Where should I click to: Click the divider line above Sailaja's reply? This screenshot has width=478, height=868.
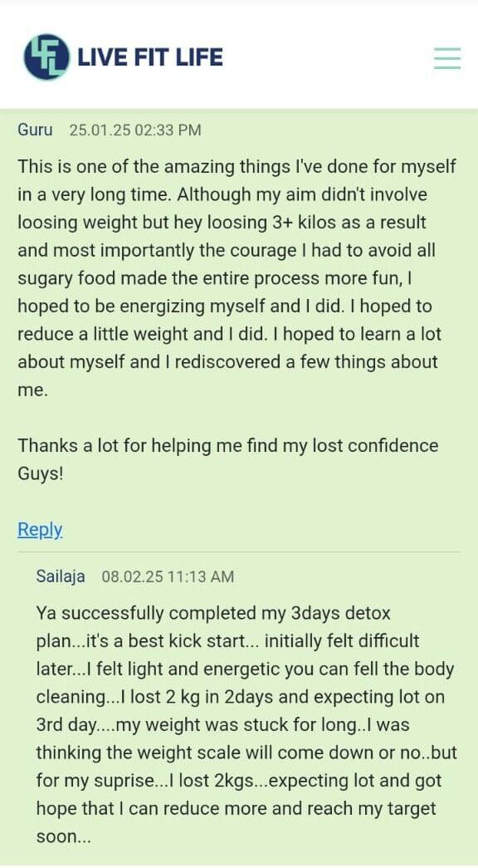238,552
